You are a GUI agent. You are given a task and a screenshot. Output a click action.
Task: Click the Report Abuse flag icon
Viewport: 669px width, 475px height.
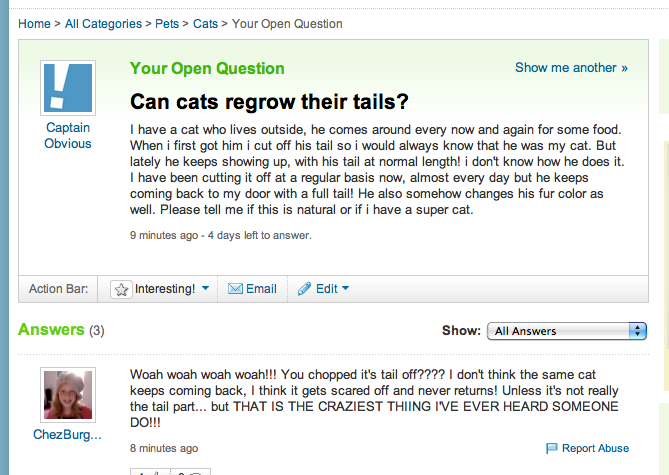(552, 448)
